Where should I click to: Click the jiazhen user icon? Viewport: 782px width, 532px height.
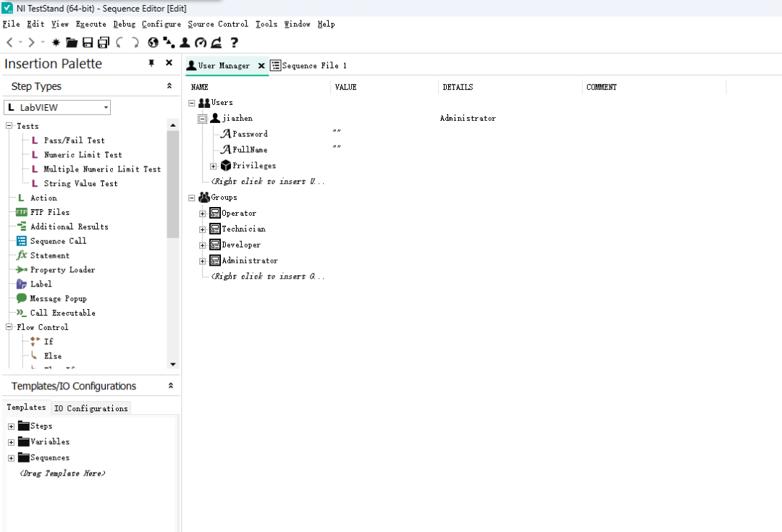click(x=215, y=118)
